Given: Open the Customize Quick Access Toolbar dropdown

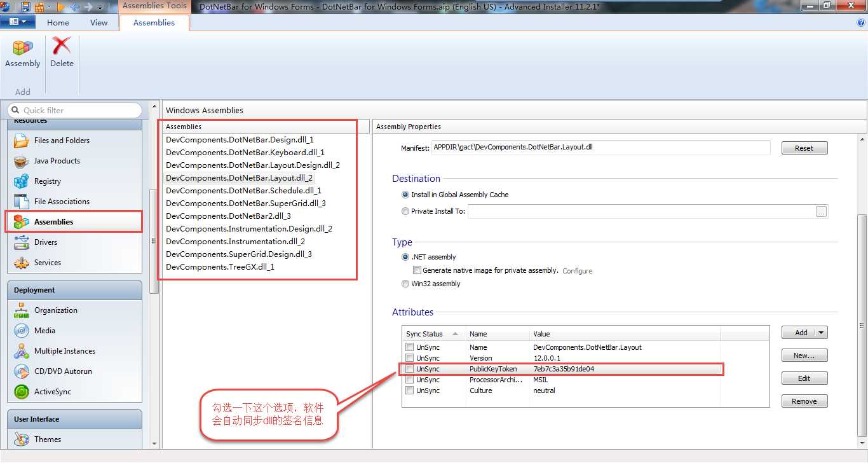Looking at the screenshot, I should pyautogui.click(x=100, y=8).
